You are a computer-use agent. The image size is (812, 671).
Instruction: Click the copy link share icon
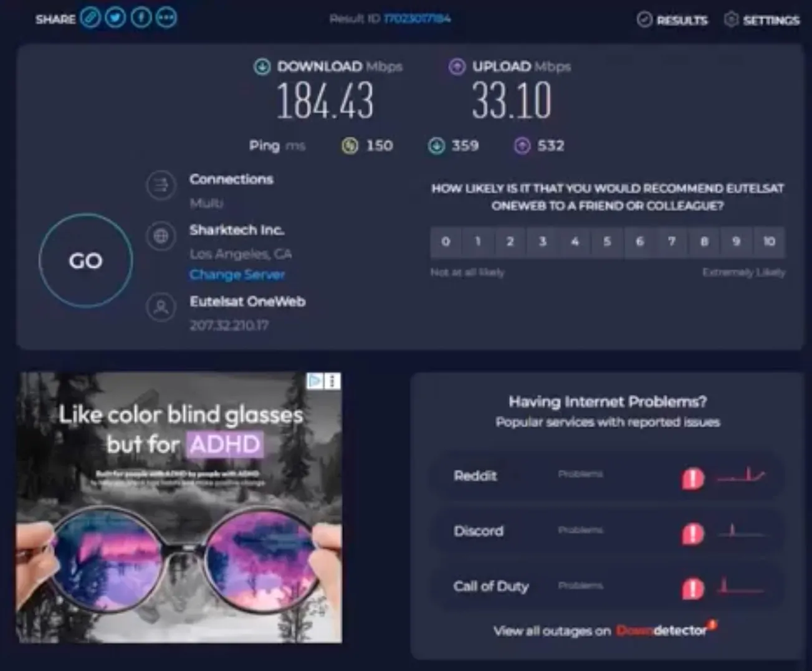90,18
